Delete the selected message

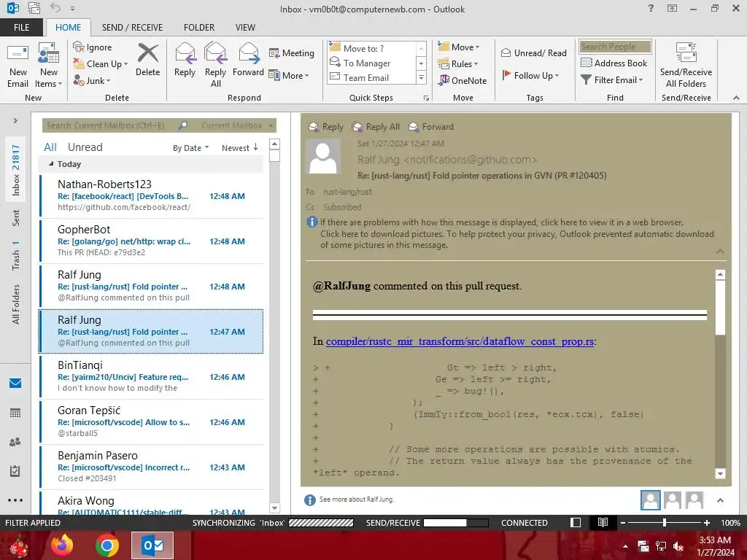pos(147,60)
